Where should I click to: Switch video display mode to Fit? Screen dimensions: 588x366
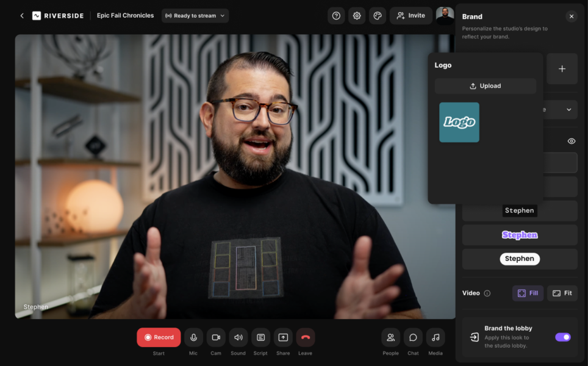tap(561, 293)
